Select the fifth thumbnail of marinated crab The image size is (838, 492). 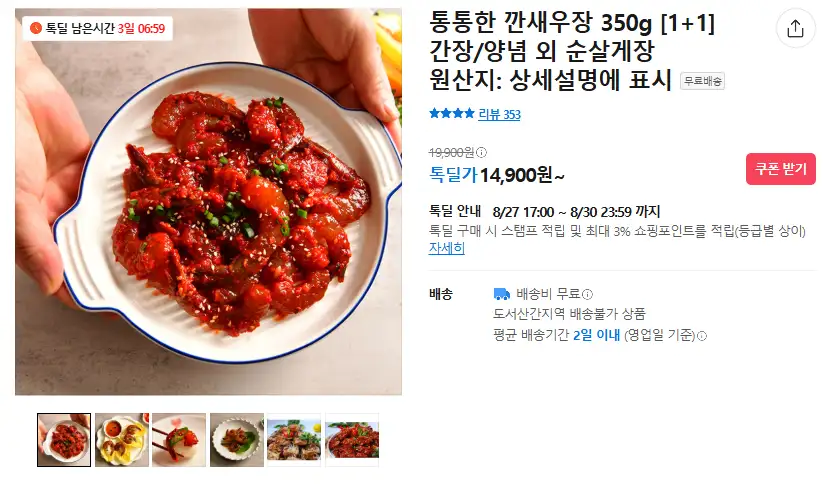pos(294,440)
